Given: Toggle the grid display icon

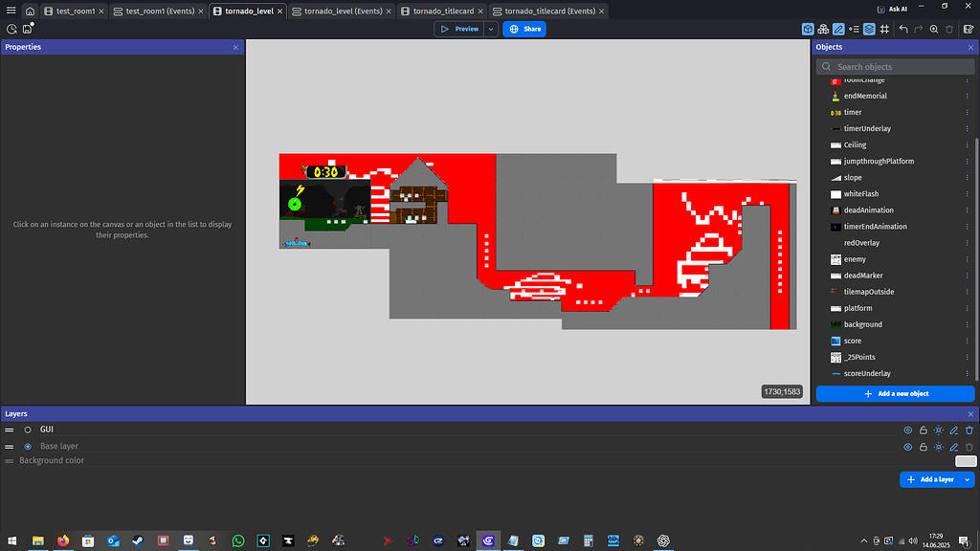Looking at the screenshot, I should tap(884, 30).
